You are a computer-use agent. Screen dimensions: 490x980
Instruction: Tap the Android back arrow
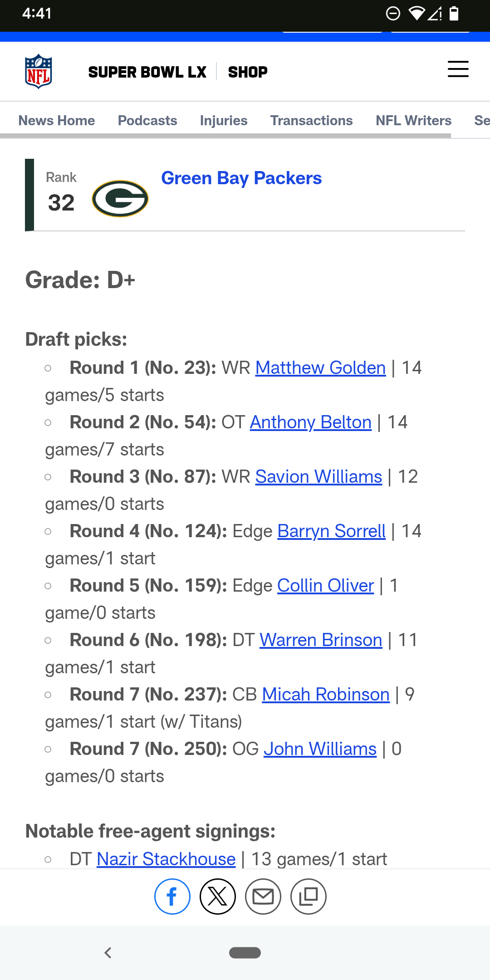point(108,953)
